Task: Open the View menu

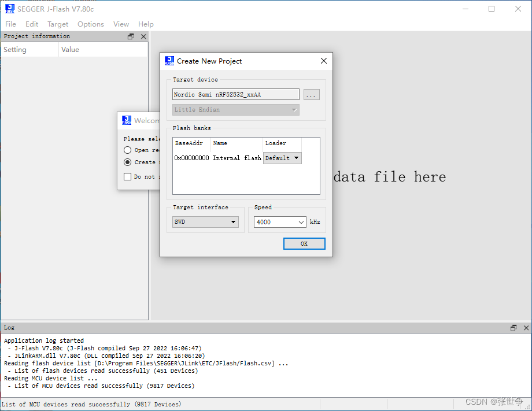Action: coord(121,24)
